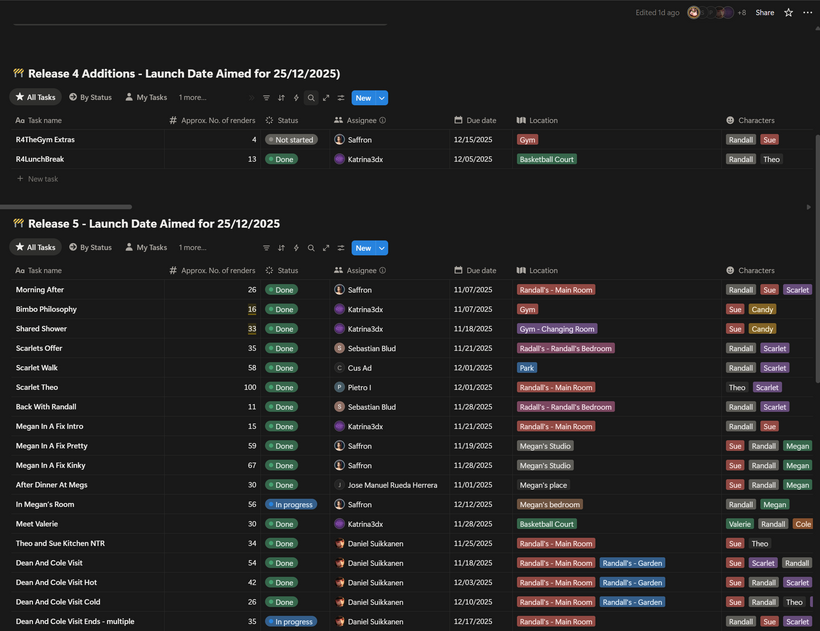Switch to My Tasks tab in Release 5
The height and width of the screenshot is (631, 820).
146,248
